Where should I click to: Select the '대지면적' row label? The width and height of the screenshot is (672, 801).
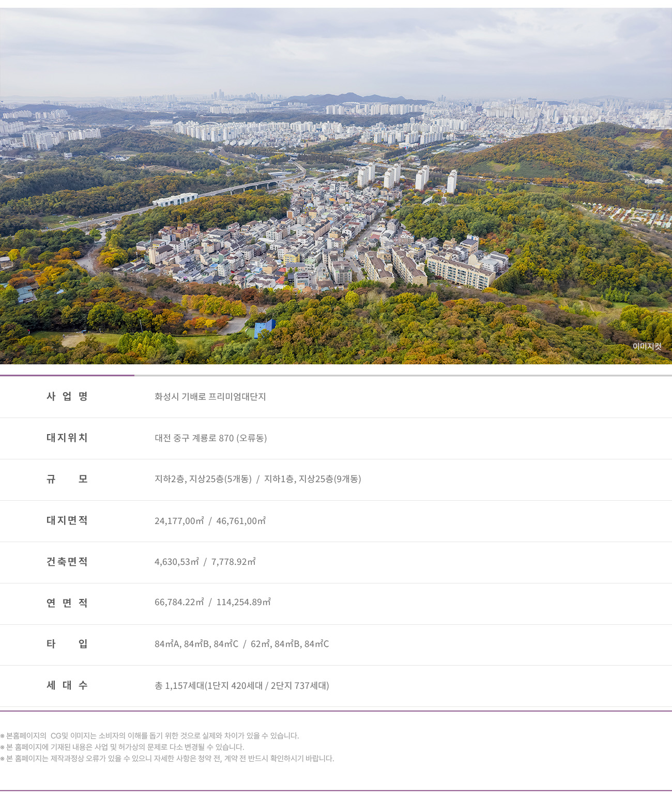coord(67,520)
